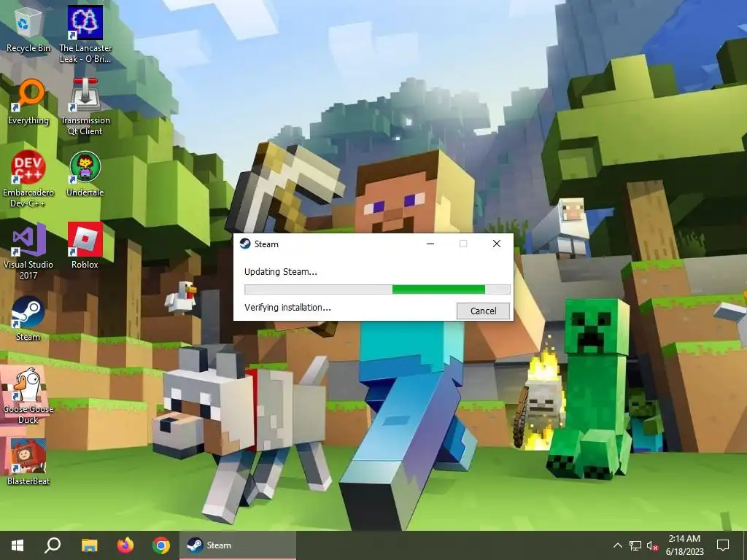Open File Explorer from the taskbar
This screenshot has height=560, width=747.
(89, 545)
